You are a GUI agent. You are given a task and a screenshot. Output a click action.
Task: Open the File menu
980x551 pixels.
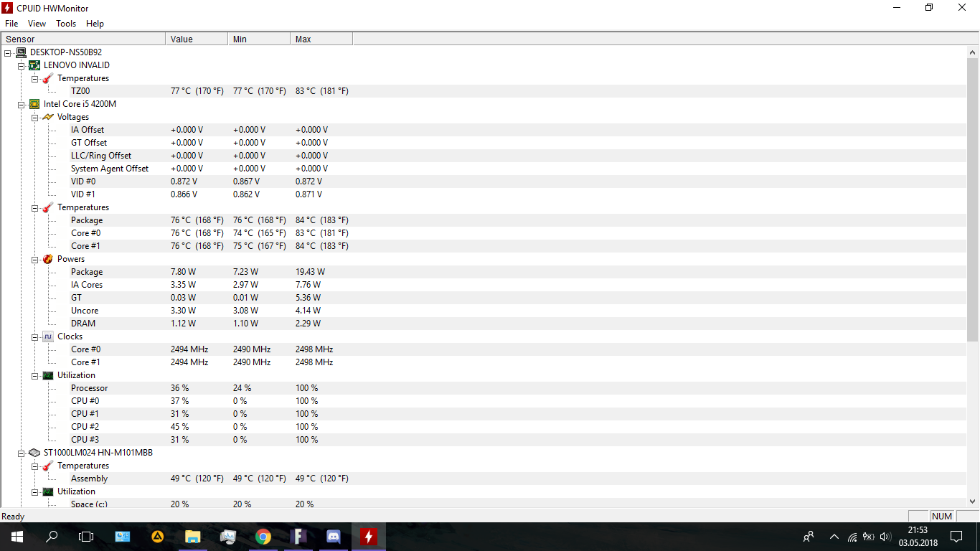[11, 24]
